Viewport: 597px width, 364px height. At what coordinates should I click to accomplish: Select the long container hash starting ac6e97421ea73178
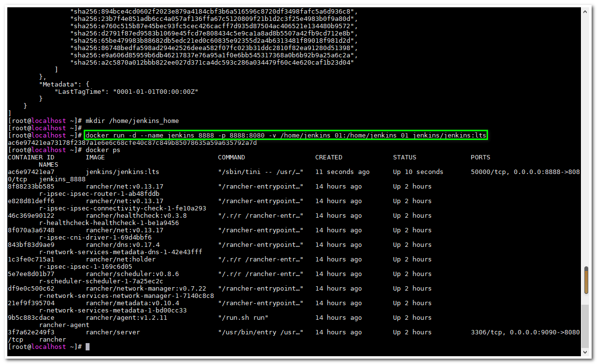(x=132, y=142)
